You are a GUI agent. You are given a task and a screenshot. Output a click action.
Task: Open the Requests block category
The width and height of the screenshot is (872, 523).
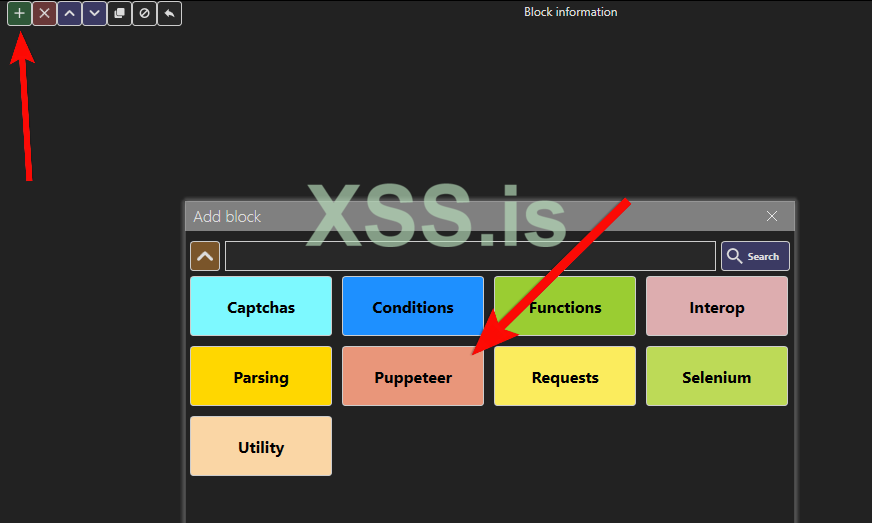pos(564,377)
